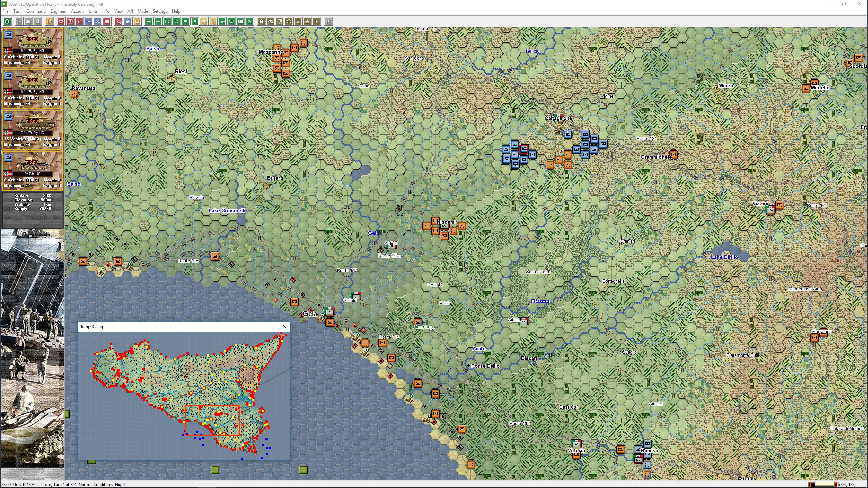Click the red rifle assault toolbar icon
The width and height of the screenshot is (868, 488).
[119, 22]
